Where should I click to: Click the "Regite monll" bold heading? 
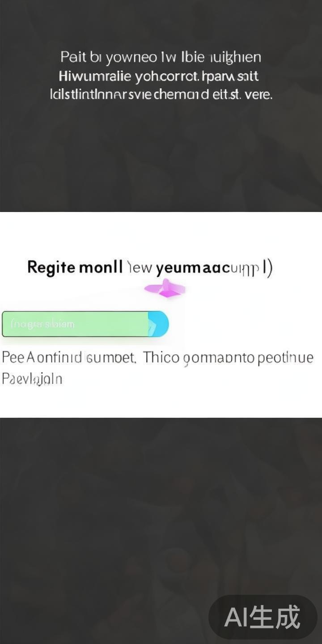point(75,267)
